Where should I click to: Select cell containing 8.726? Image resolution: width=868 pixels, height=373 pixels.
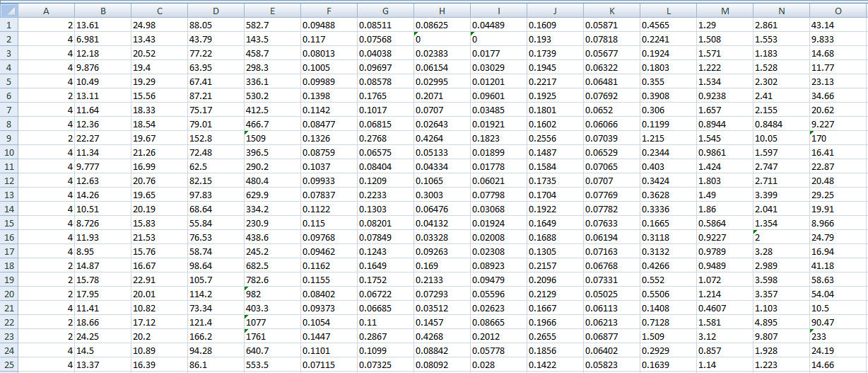[102, 223]
